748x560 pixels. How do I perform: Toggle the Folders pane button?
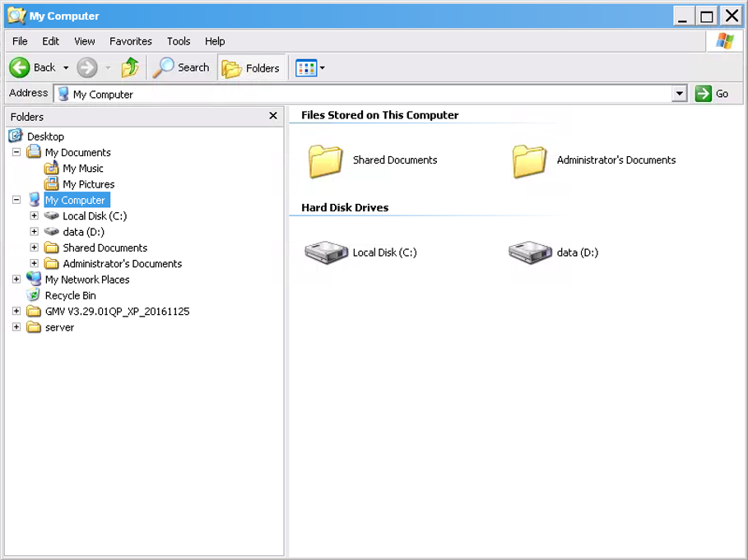click(x=252, y=68)
